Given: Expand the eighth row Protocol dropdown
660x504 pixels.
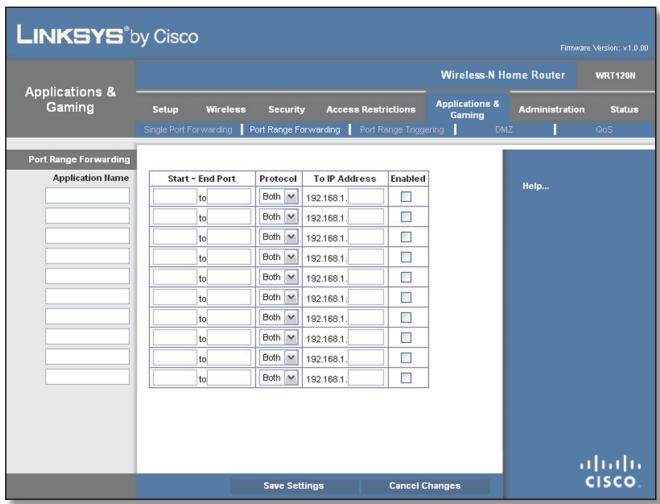Looking at the screenshot, I should click(x=279, y=338).
